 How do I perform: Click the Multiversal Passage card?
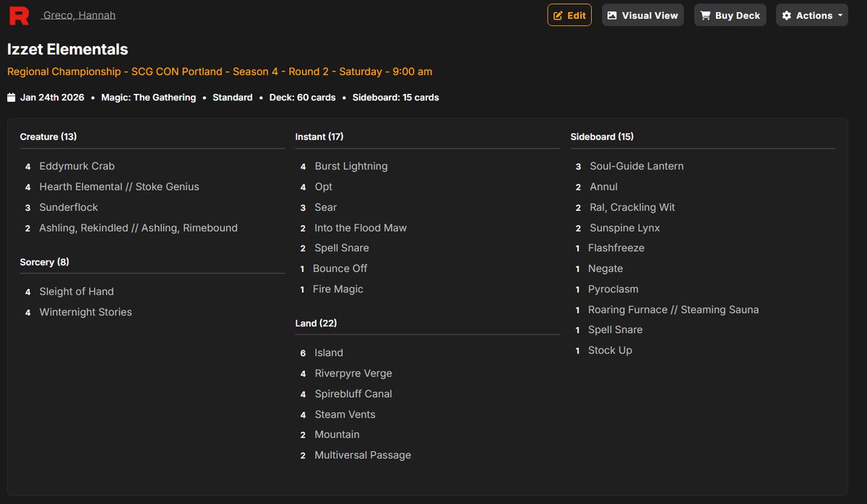coord(363,455)
